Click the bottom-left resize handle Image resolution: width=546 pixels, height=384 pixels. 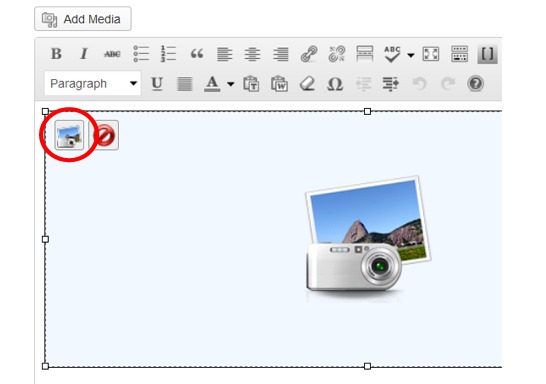[45, 366]
